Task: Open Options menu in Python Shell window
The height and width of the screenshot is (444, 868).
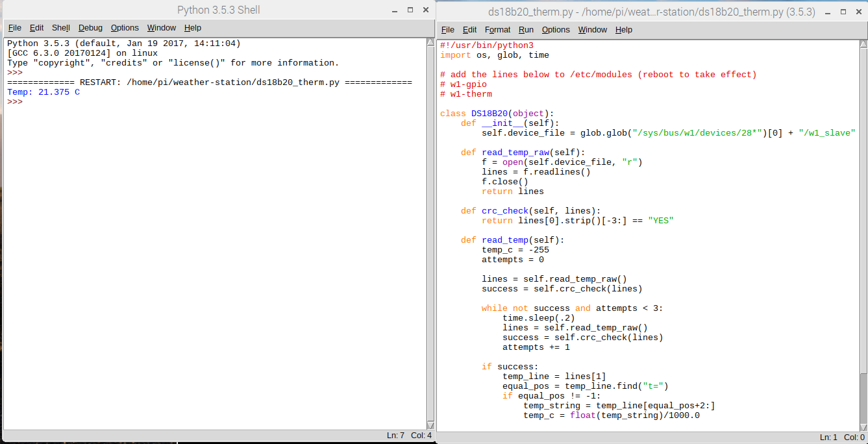Action: 125,28
